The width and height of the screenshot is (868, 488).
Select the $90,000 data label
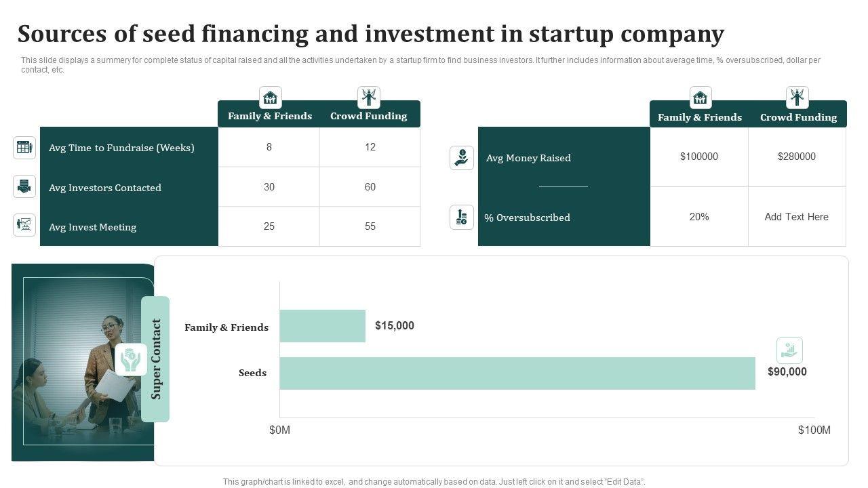coord(787,371)
